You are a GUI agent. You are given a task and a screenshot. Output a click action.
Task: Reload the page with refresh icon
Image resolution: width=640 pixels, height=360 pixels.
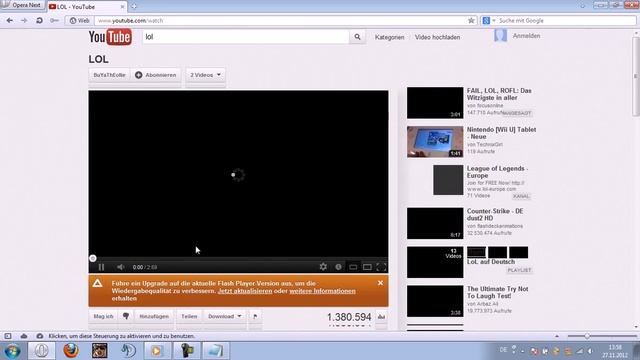point(39,20)
